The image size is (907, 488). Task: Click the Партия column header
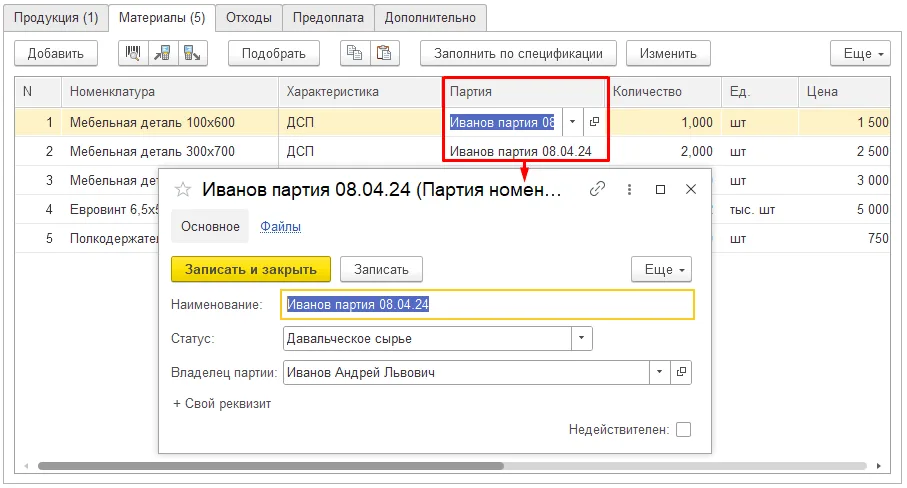[523, 91]
